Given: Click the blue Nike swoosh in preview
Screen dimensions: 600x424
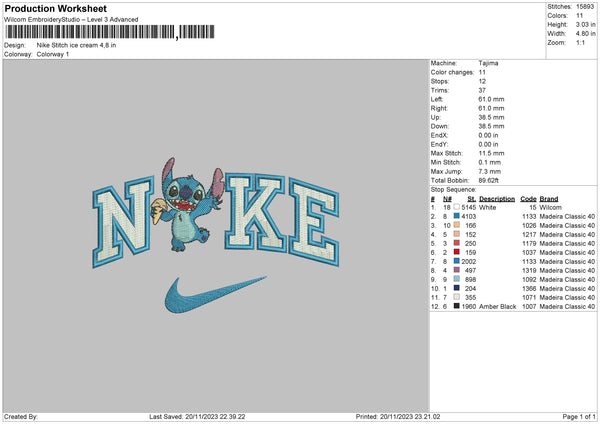Looking at the screenshot, I should click(x=215, y=295).
